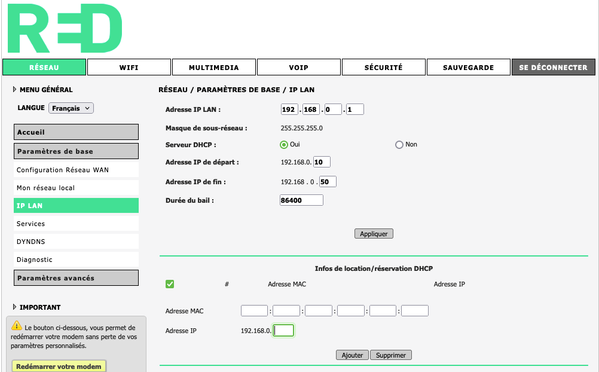This screenshot has height=372, width=599.
Task: Open the Paramètres avancés section
Action: coord(76,278)
